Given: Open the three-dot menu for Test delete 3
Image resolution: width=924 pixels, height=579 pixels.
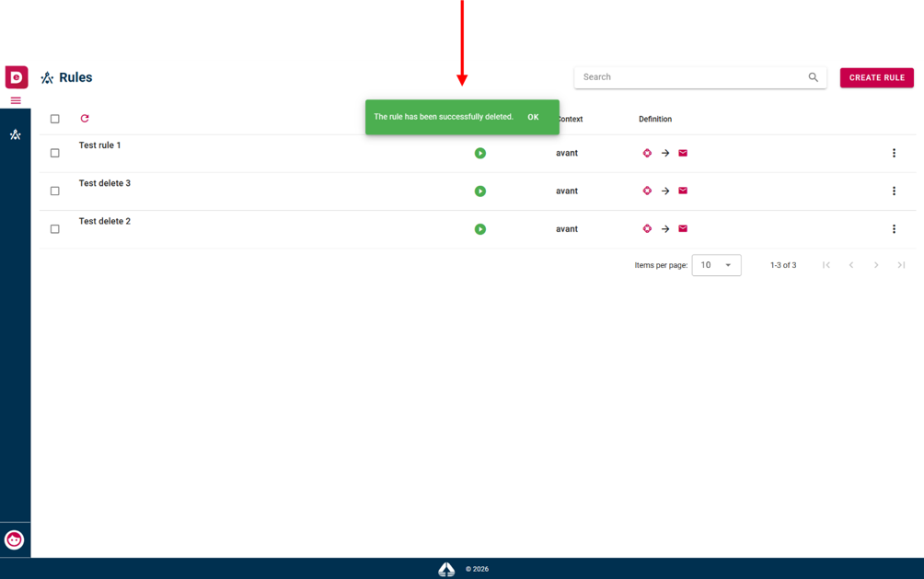Looking at the screenshot, I should (x=894, y=191).
